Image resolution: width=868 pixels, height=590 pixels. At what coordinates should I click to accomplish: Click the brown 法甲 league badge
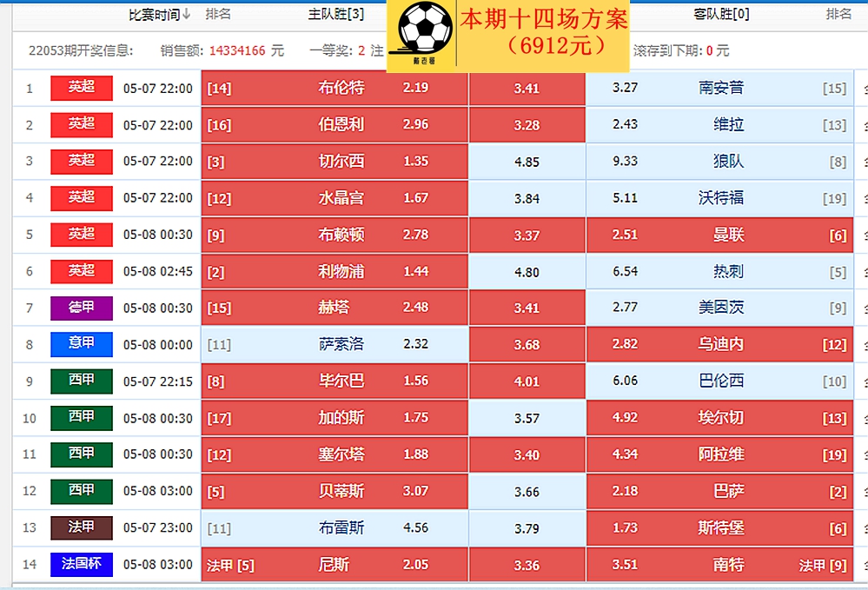82,527
